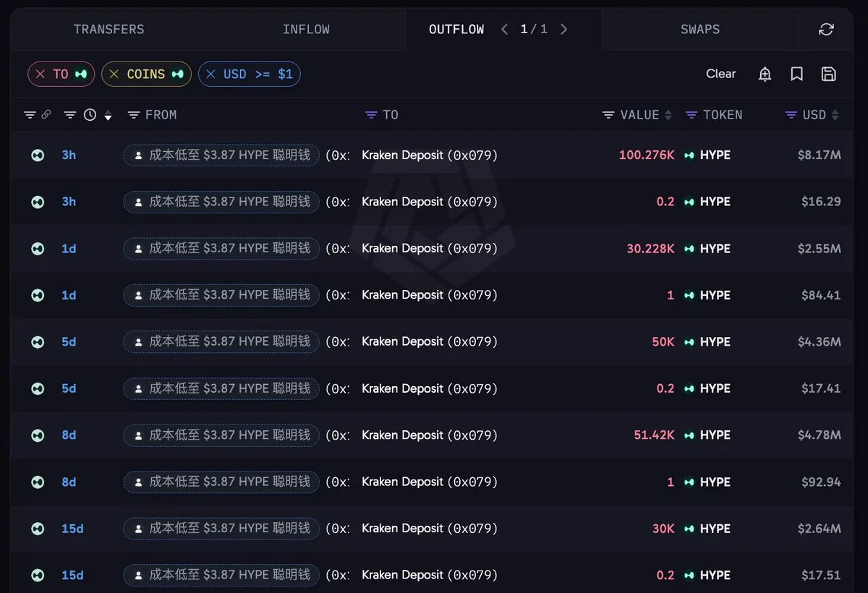
Task: Remove the TO filter chip
Action: [41, 74]
